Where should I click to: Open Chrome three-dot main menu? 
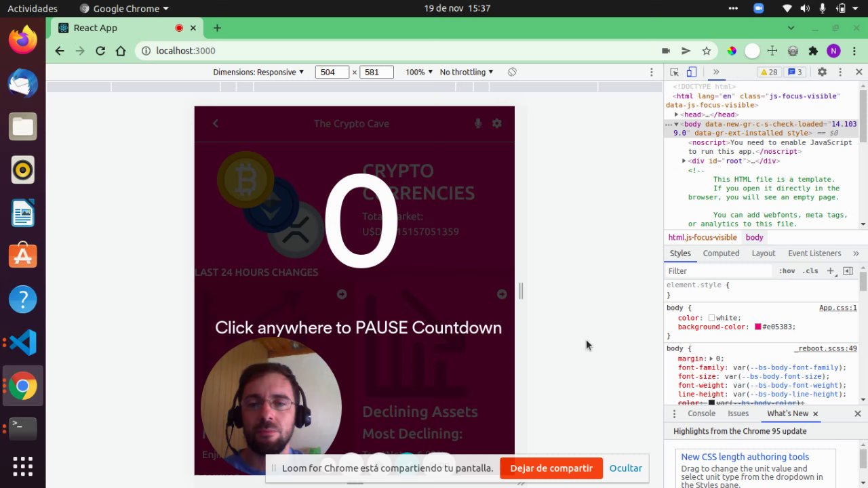(854, 51)
